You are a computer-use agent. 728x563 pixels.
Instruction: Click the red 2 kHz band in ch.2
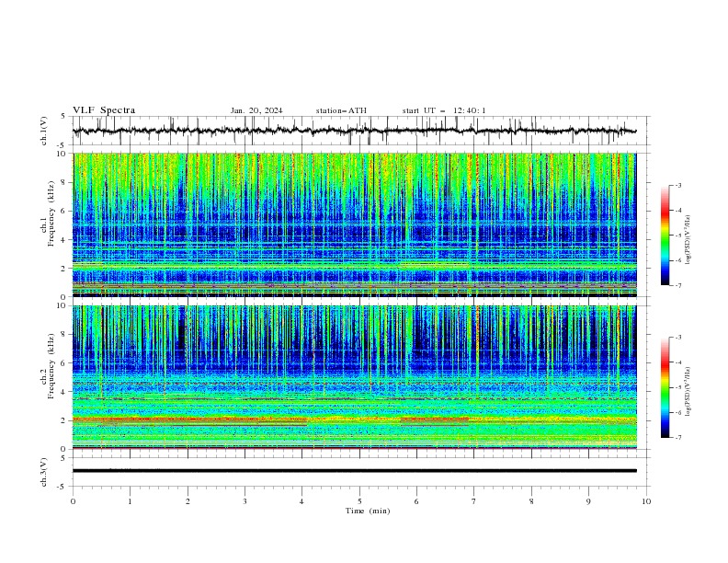point(189,419)
